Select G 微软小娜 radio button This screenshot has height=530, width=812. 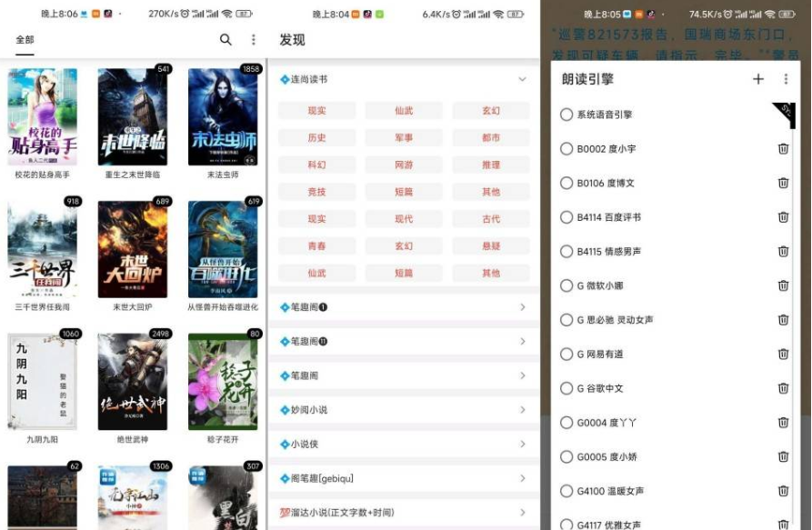(566, 285)
